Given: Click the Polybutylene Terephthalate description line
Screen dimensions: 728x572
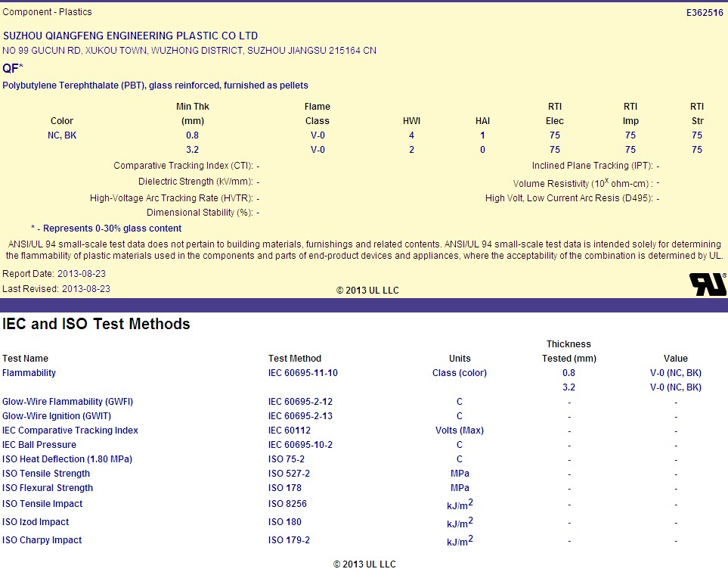Looking at the screenshot, I should pyautogui.click(x=155, y=85).
